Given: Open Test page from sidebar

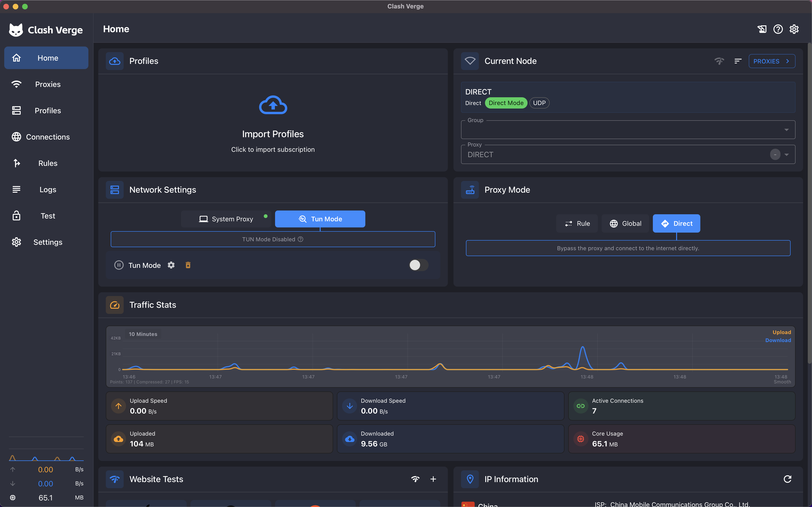Looking at the screenshot, I should (46, 216).
